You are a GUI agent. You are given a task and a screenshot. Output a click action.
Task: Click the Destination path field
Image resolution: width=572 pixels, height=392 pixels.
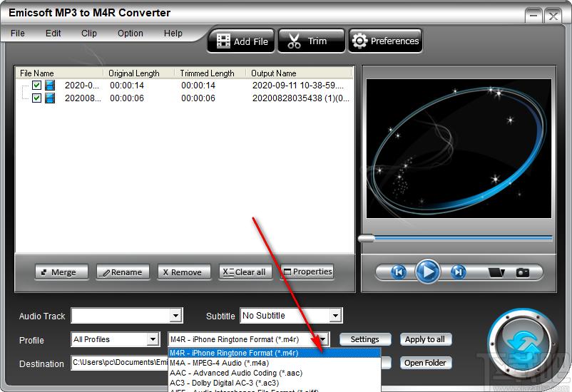coord(120,363)
